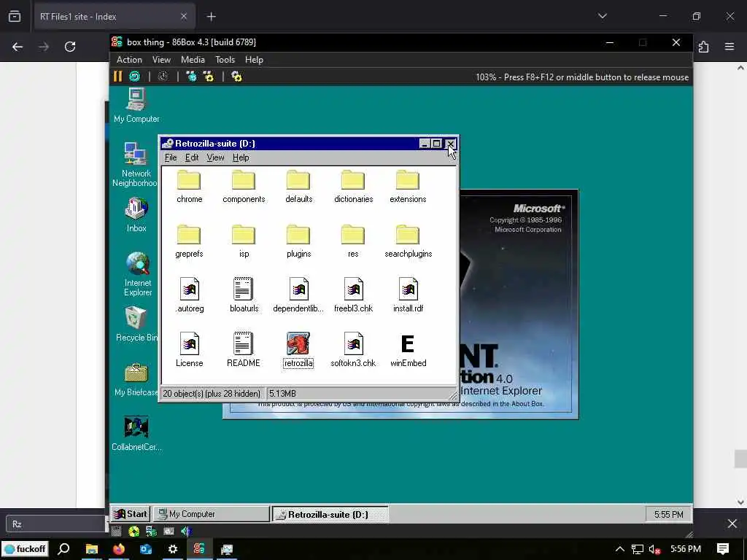
Task: Select the res folder
Action: click(353, 241)
